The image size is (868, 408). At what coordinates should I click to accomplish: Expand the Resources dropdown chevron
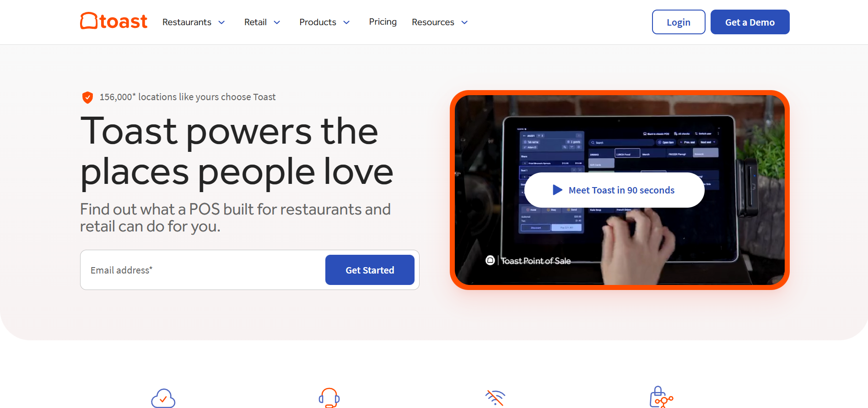point(464,22)
